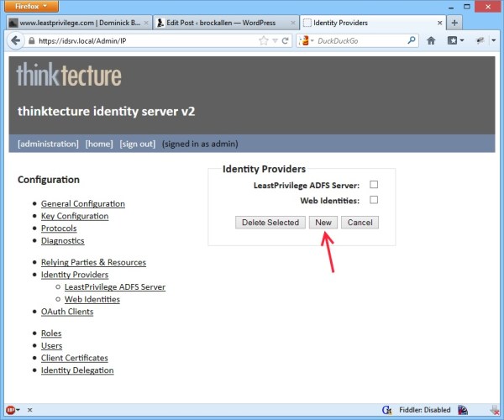The height and width of the screenshot is (420, 504).
Task: Bookmark this page with the star icon
Action: coord(264,40)
